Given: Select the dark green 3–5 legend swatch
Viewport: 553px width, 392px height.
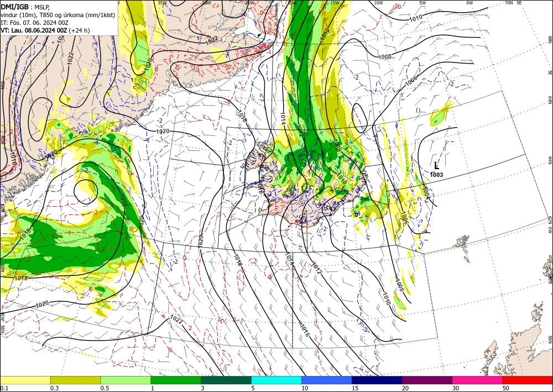Looking at the screenshot, I should pyautogui.click(x=226, y=380).
